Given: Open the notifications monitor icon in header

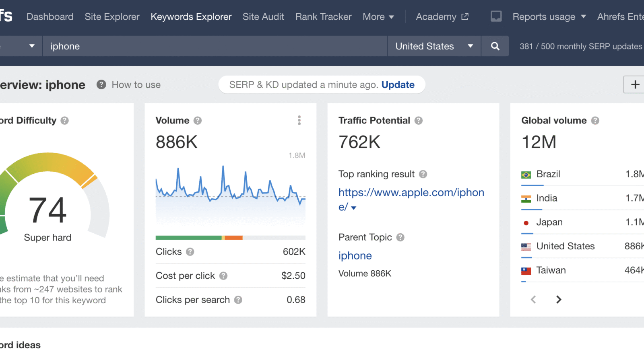Looking at the screenshot, I should tap(496, 16).
